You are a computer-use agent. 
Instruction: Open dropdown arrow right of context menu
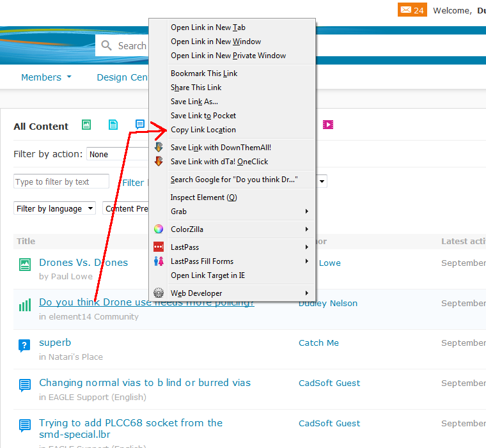(322, 182)
